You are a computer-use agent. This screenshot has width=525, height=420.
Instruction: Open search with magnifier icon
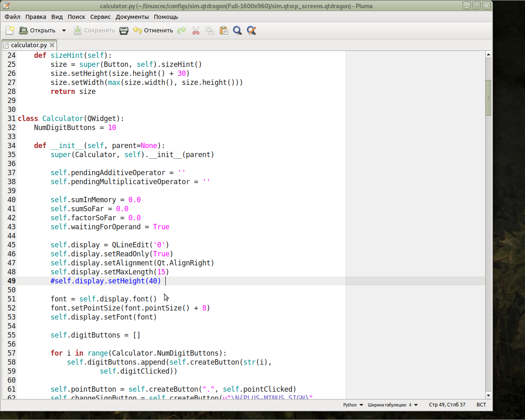[237, 30]
